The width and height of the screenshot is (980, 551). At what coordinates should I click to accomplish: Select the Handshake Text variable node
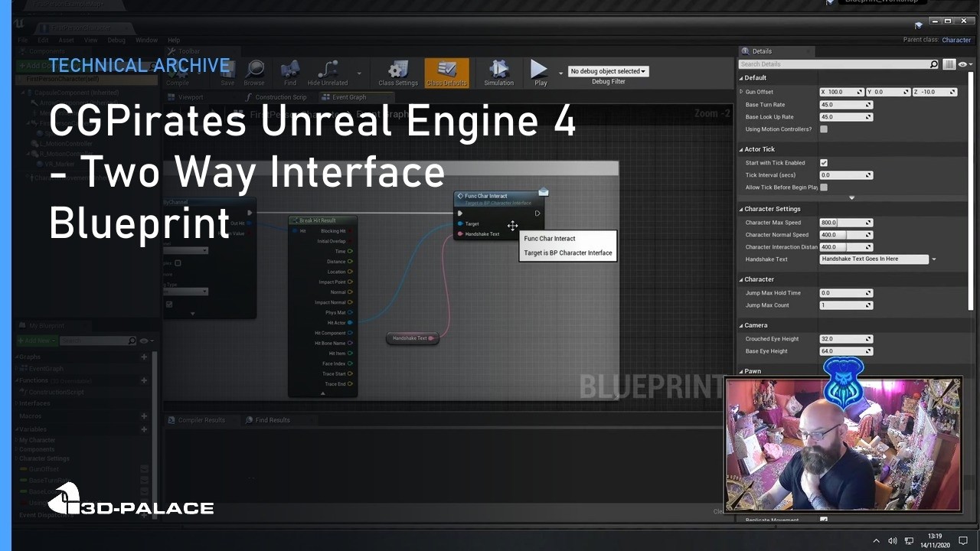pos(413,338)
